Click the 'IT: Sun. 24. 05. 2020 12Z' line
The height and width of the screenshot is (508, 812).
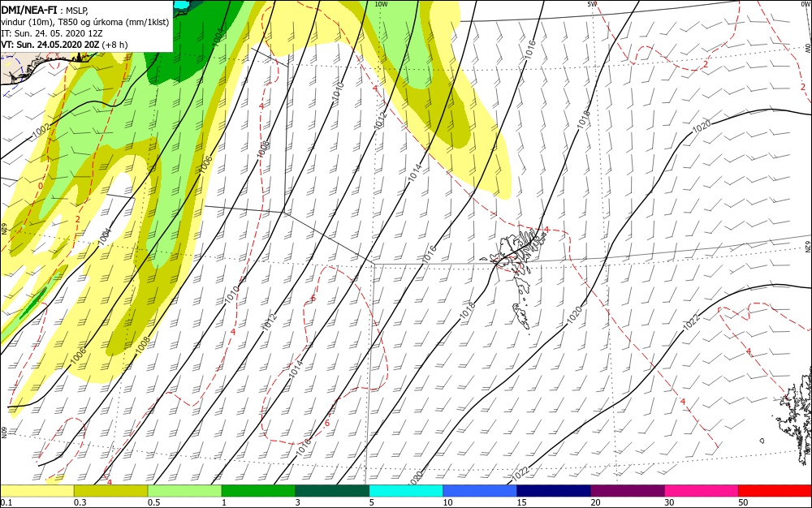[51, 33]
